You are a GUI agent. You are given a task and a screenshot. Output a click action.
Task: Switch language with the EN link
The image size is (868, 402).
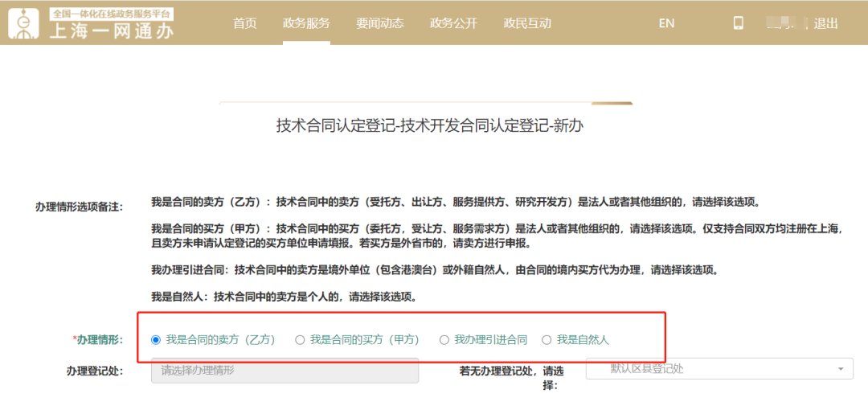pos(666,23)
